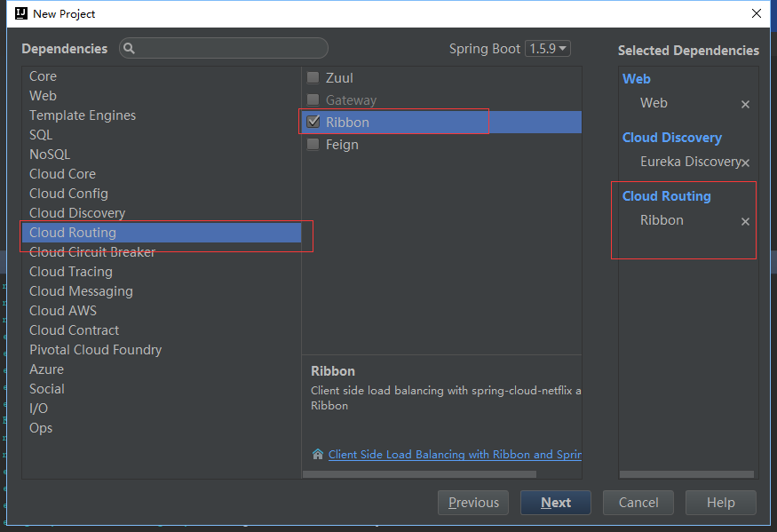Screen dimensions: 777x532
Task: Open the NoSQL dependency category
Action: (162, 155)
